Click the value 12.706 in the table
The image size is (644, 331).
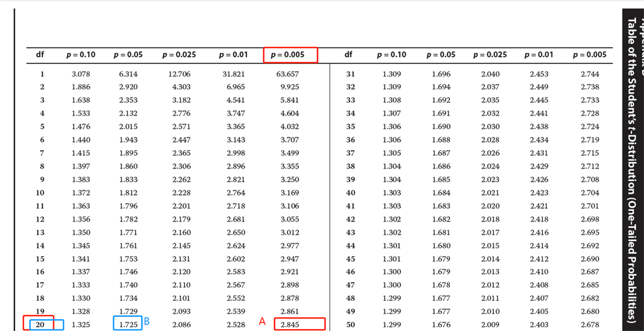[179, 74]
